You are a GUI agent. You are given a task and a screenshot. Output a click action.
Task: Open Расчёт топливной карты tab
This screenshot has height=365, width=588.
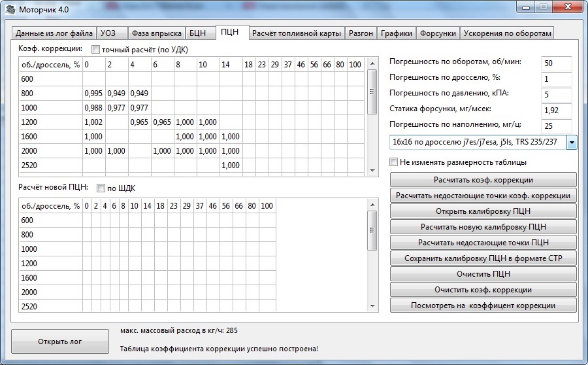tap(297, 33)
